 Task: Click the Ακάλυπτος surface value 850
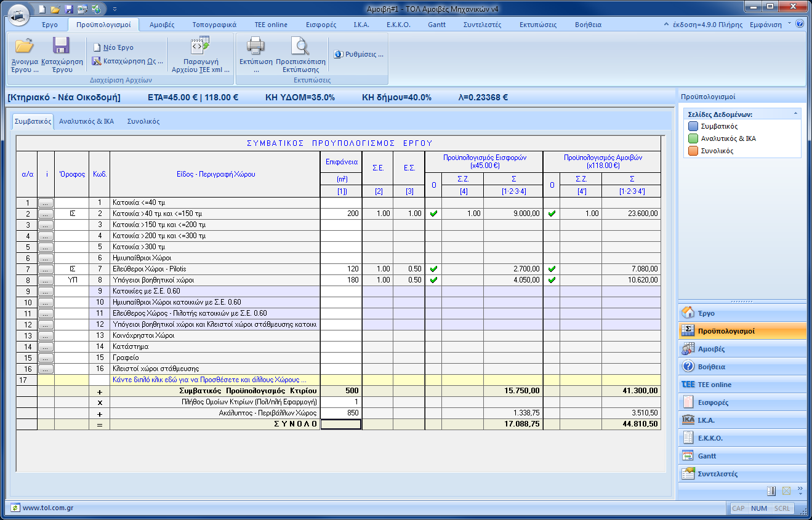[x=341, y=413]
